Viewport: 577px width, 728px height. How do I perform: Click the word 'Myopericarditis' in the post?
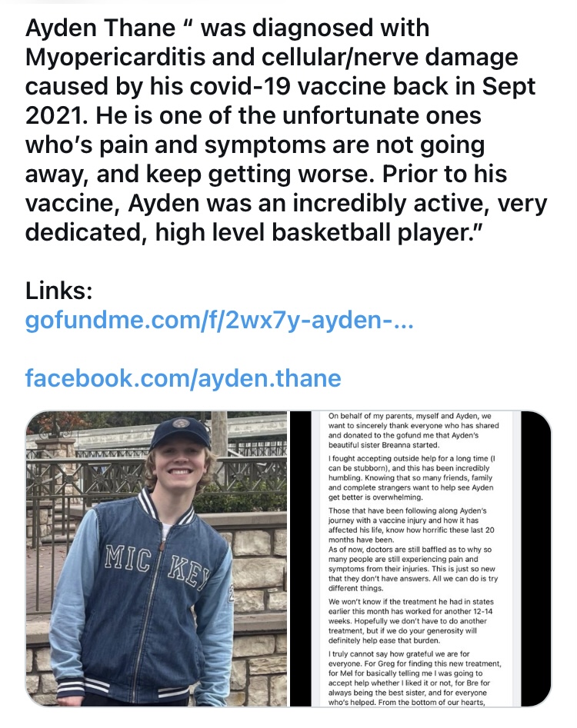(x=115, y=58)
